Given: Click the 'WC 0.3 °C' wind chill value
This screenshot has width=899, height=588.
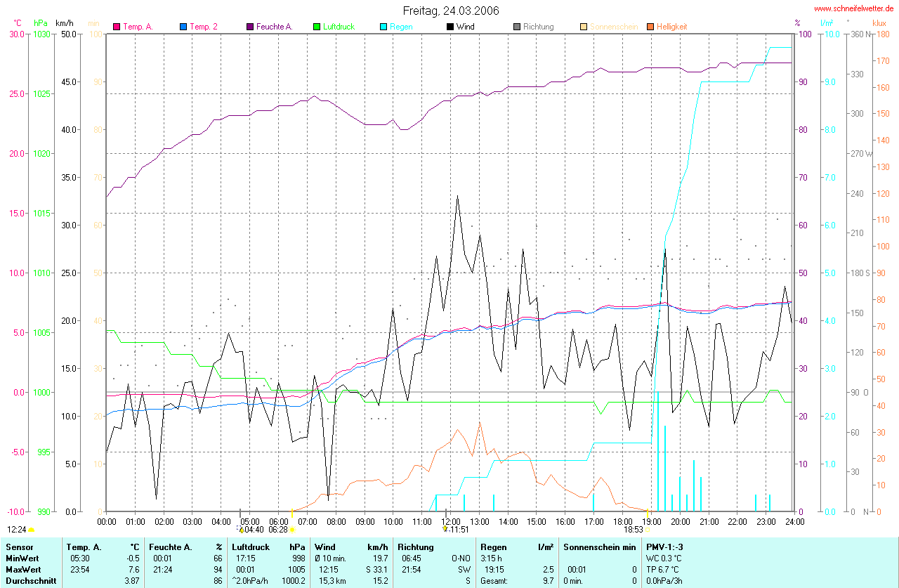Looking at the screenshot, I should pyautogui.click(x=665, y=558).
